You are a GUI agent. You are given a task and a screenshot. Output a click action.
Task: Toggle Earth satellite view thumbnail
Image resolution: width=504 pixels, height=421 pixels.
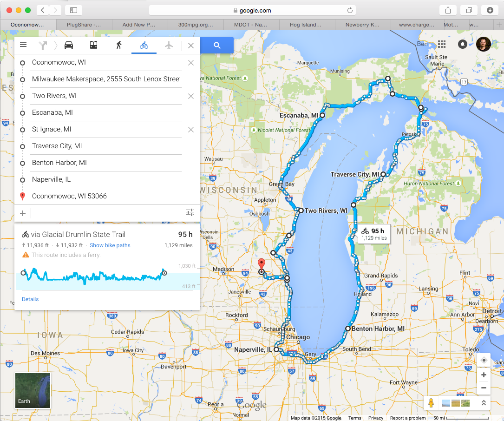point(33,390)
